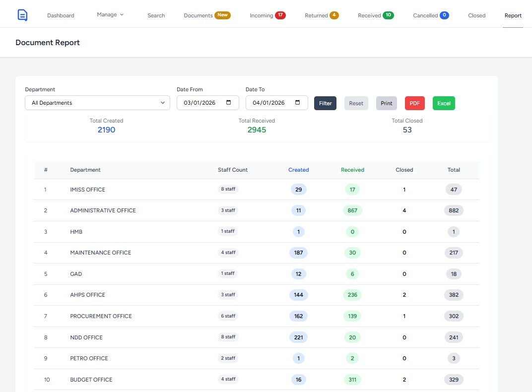Click the Total Received value 2945
Screen dimensions: 532x392
click(257, 130)
